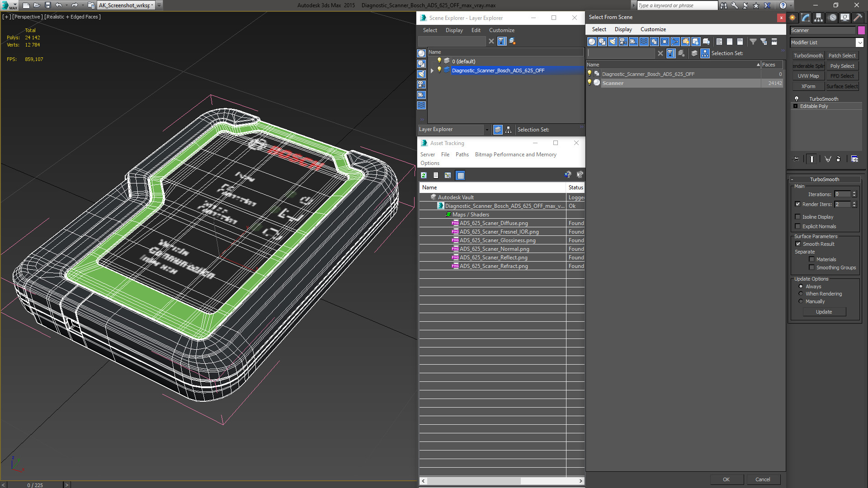Open Customize menu in Select From Scene
This screenshot has height=488, width=868.
653,29
